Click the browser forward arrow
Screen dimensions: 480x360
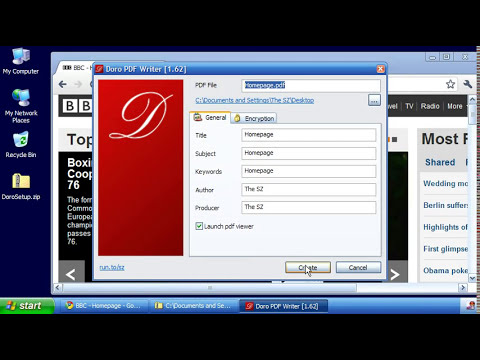coord(78,84)
